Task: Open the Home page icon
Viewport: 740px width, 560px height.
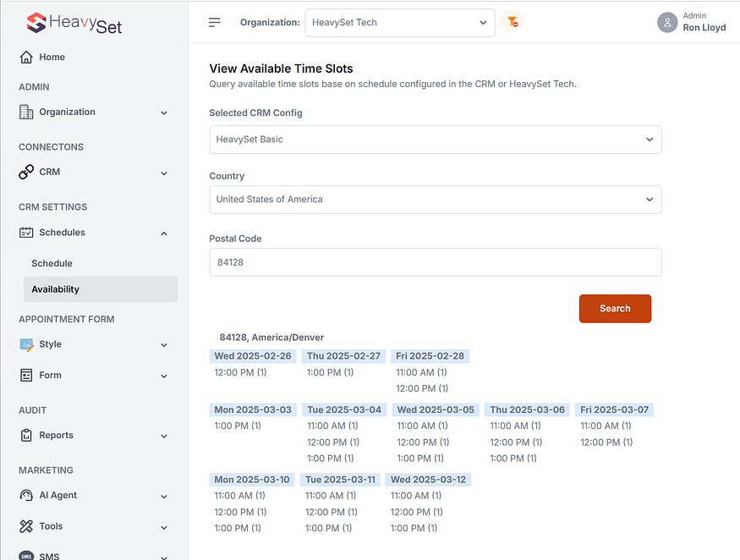Action: pos(26,58)
